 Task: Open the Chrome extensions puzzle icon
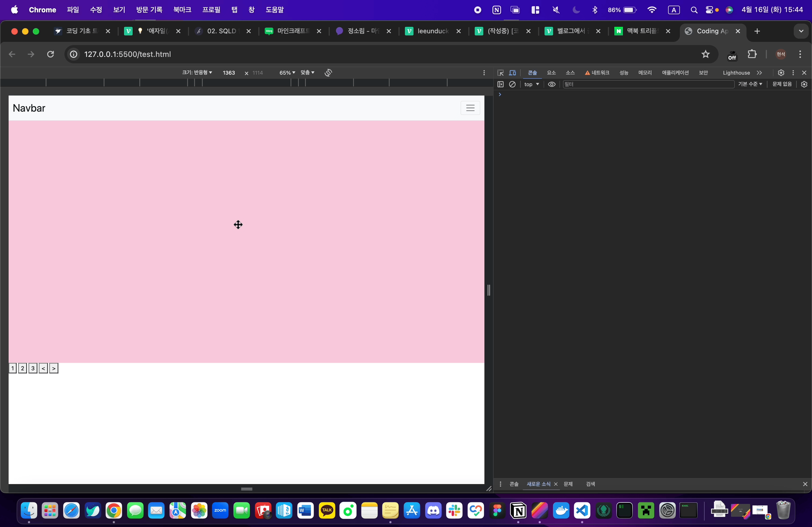click(x=752, y=54)
